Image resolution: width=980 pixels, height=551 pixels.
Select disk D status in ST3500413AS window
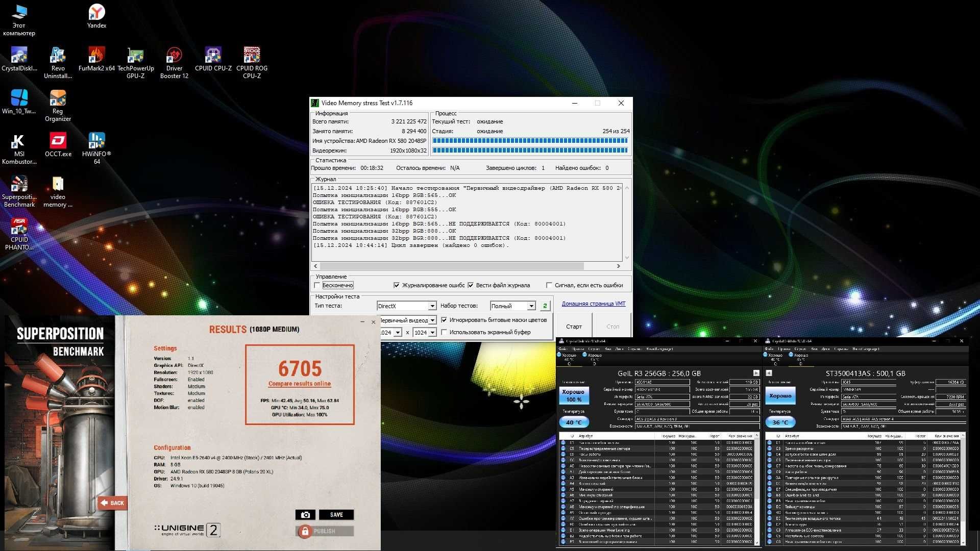(x=800, y=359)
